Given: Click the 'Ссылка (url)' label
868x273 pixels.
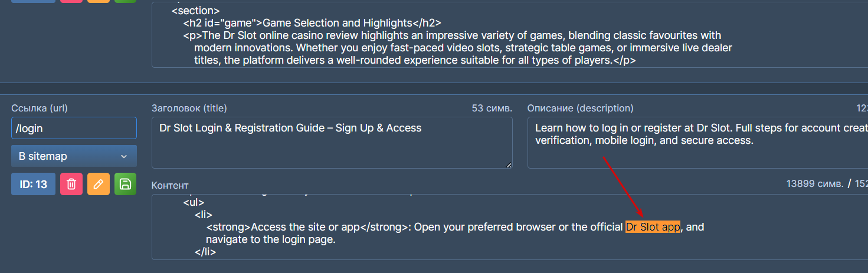Looking at the screenshot, I should [39, 108].
